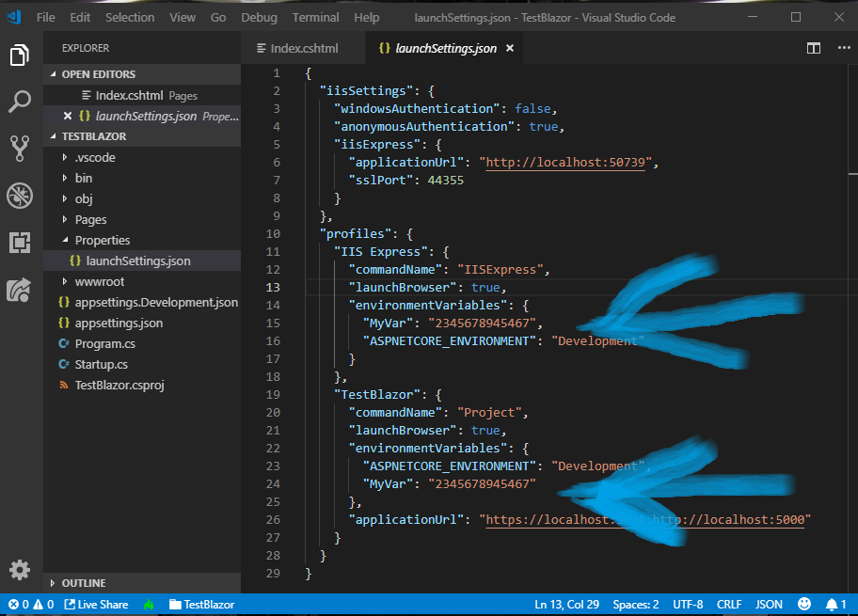Image resolution: width=858 pixels, height=616 pixels.
Task: Click the errors and warnings status indicator
Action: 31,605
